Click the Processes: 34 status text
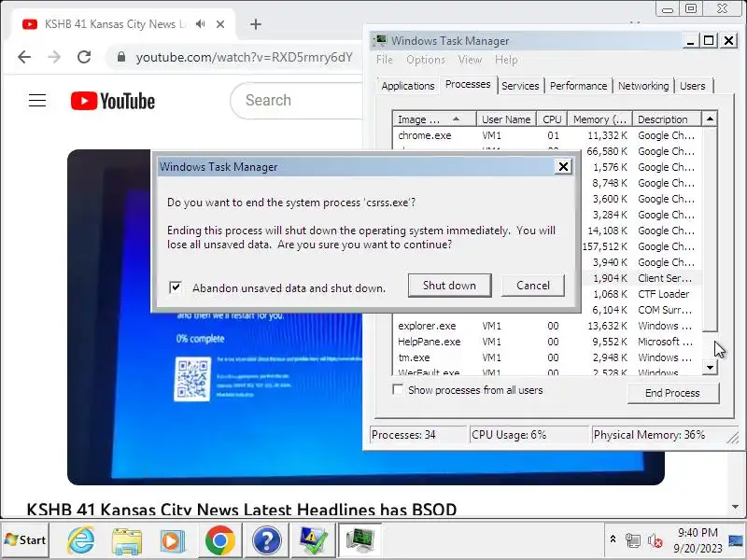The width and height of the screenshot is (747, 560). pos(403,434)
